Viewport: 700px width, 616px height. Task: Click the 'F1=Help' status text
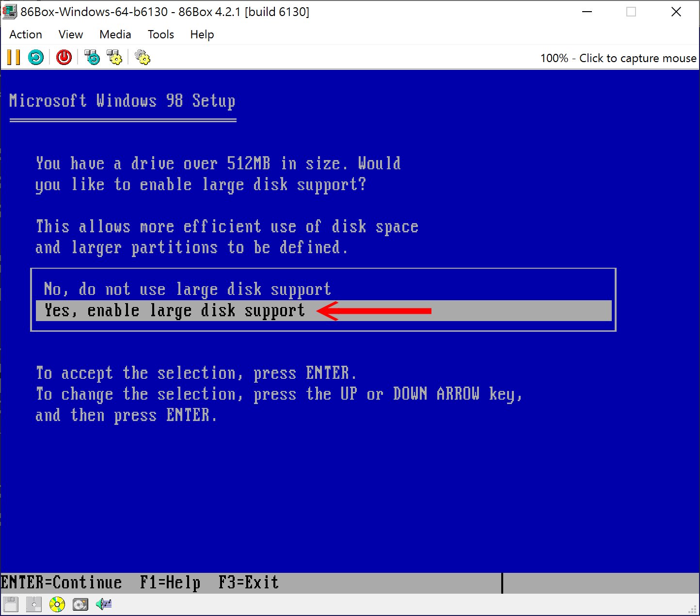click(x=170, y=583)
